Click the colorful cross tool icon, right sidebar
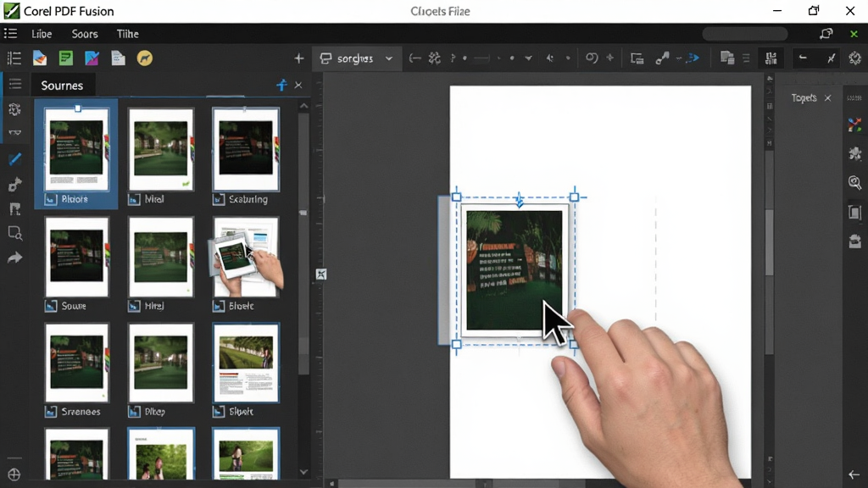This screenshot has width=868, height=488. 854,125
